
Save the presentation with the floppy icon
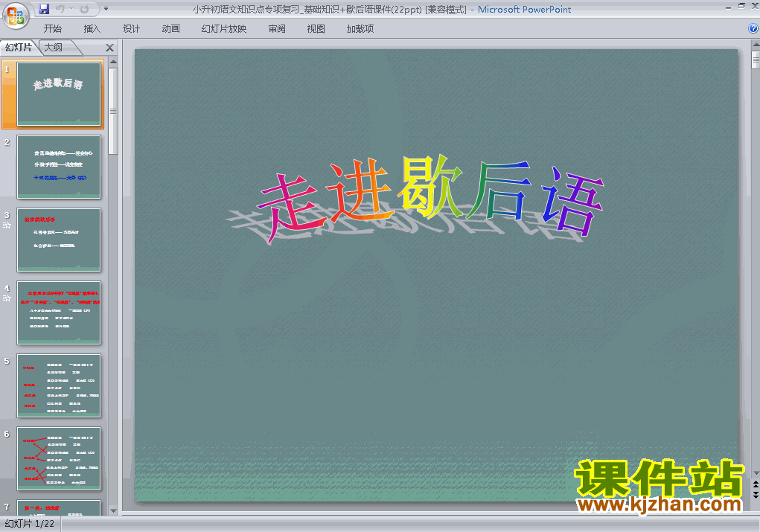(44, 9)
